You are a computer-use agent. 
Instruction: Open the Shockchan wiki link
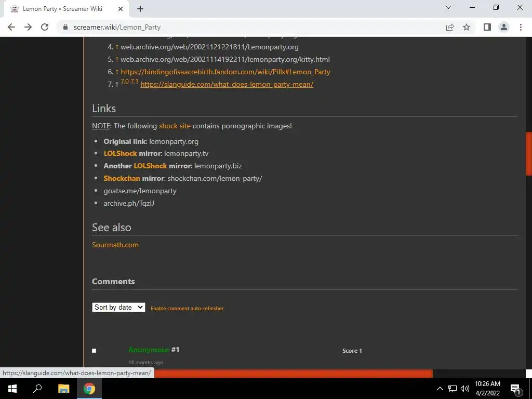click(x=122, y=179)
